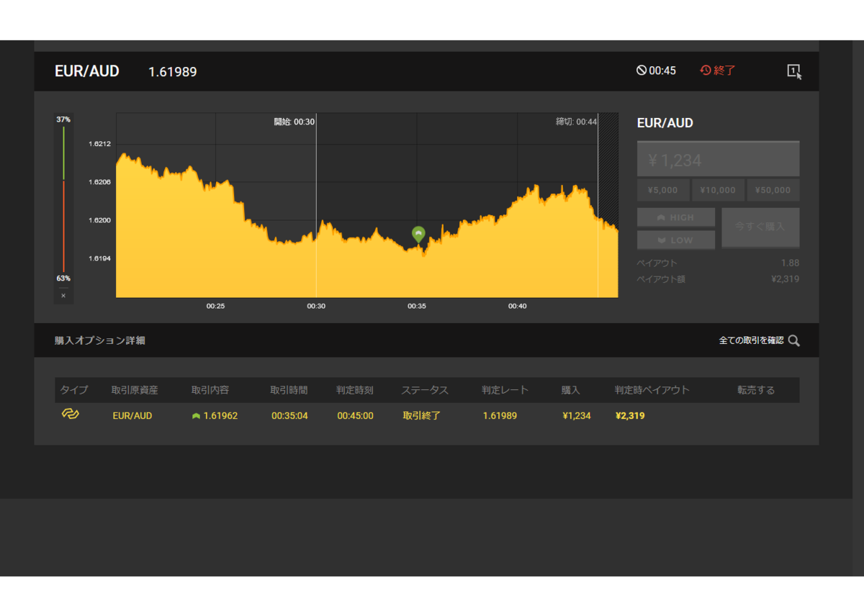Screen dimensions: 864x616
Task: Click the 取引内容 column header
Action: 210,390
